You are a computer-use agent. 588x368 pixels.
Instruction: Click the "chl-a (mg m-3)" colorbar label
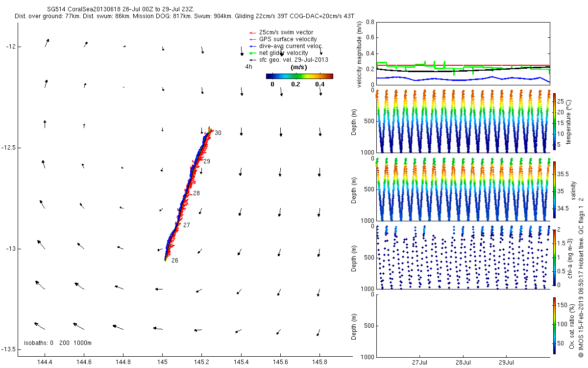click(x=570, y=258)
